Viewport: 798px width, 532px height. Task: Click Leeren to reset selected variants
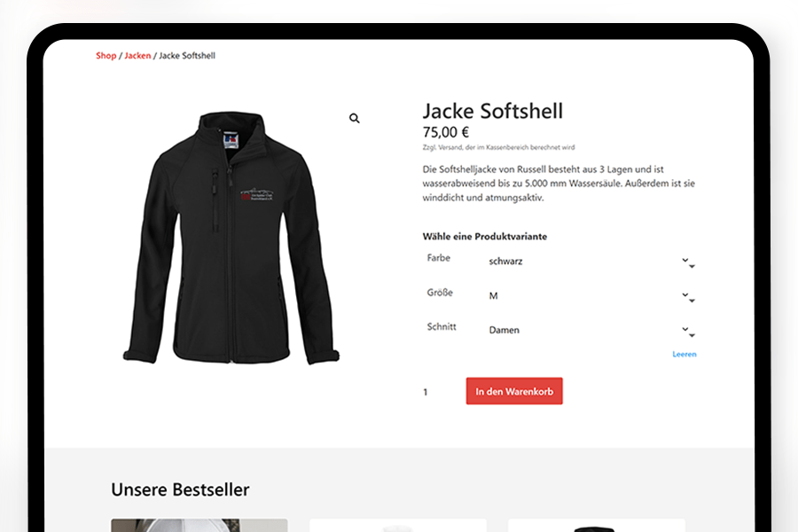point(684,355)
